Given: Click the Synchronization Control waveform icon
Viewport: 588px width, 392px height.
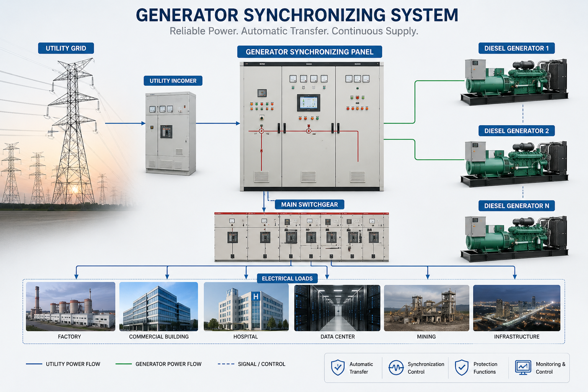Looking at the screenshot, I should pos(396,367).
